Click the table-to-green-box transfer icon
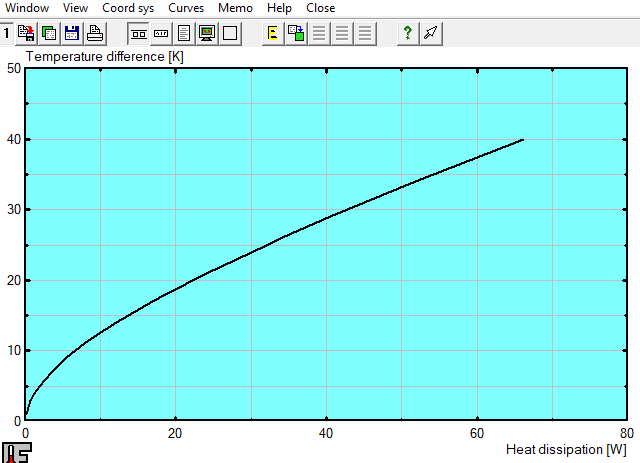This screenshot has height=463, width=640. click(296, 33)
